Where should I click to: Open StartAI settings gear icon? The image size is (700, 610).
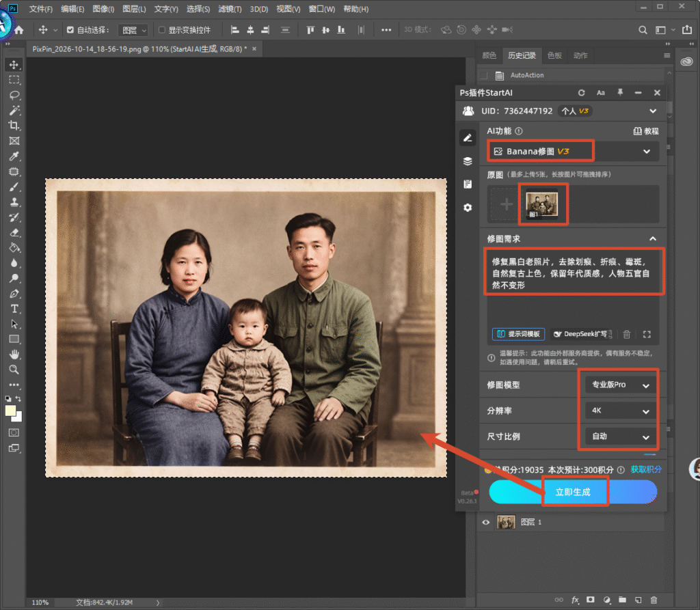pos(468,208)
